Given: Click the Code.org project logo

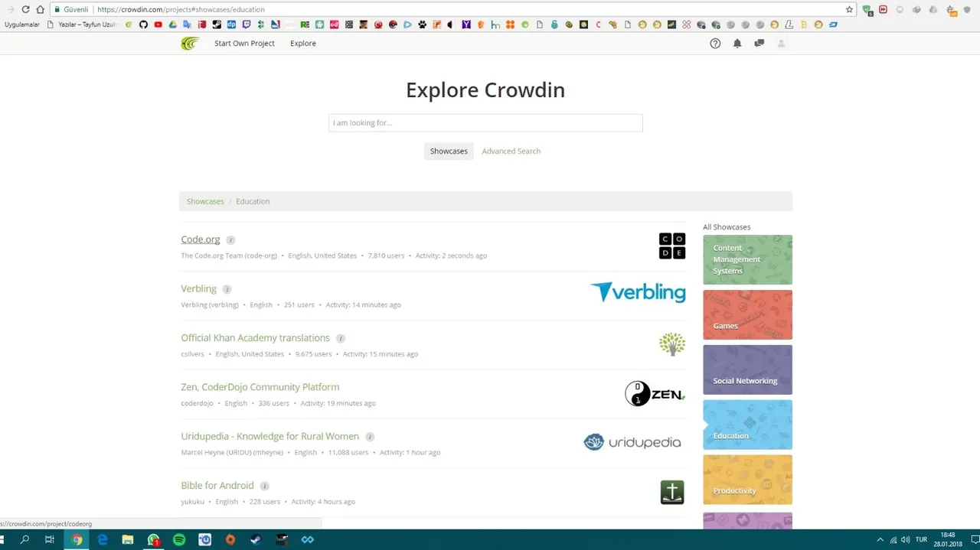Looking at the screenshot, I should tap(672, 246).
